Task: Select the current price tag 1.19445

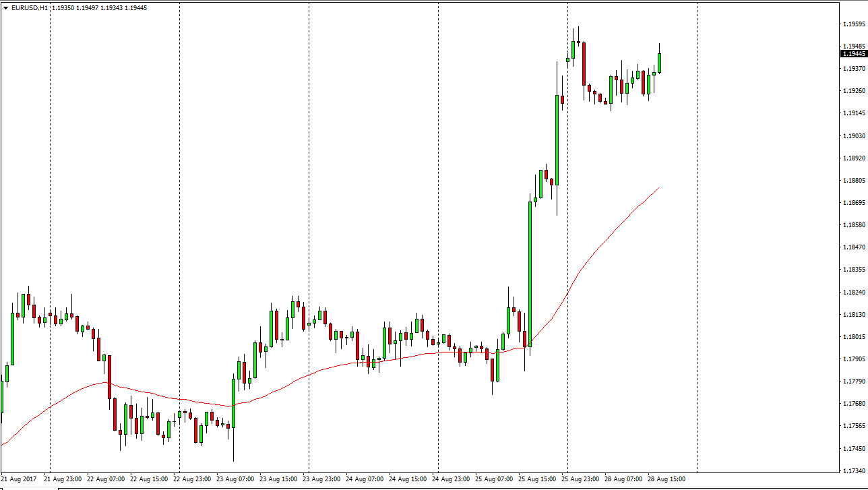Action: 853,53
